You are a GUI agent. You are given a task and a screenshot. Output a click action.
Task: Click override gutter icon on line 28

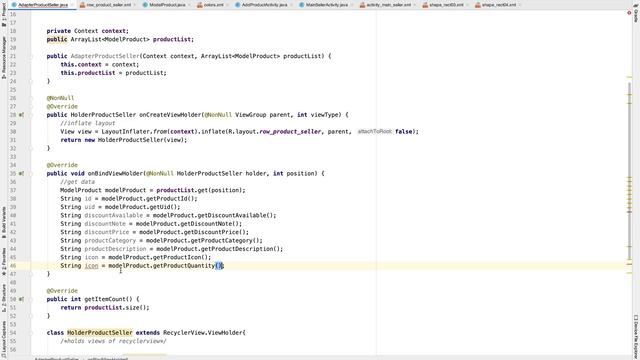pos(21,115)
